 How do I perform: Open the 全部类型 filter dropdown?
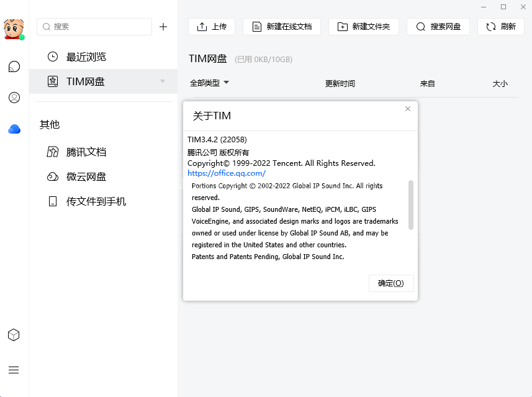coord(209,83)
